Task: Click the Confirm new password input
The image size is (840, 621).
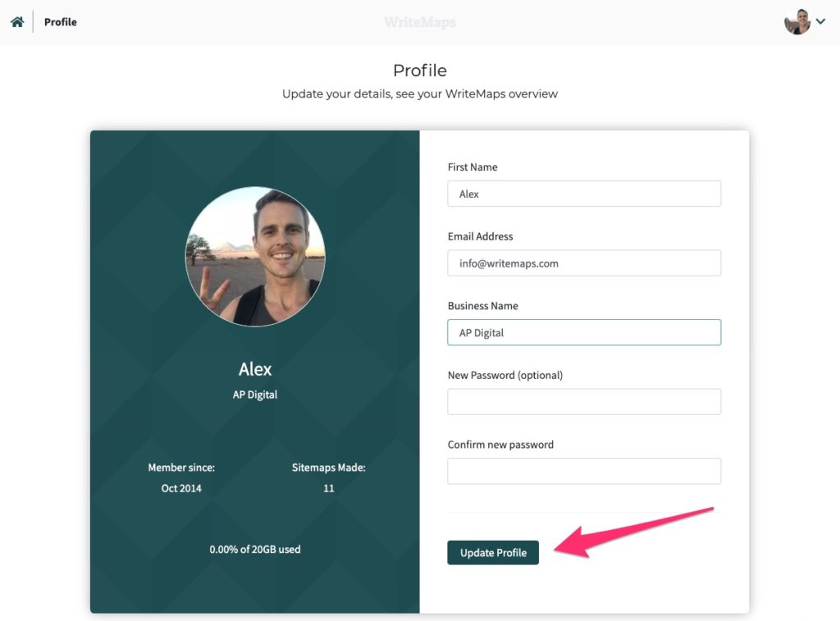Action: [584, 471]
